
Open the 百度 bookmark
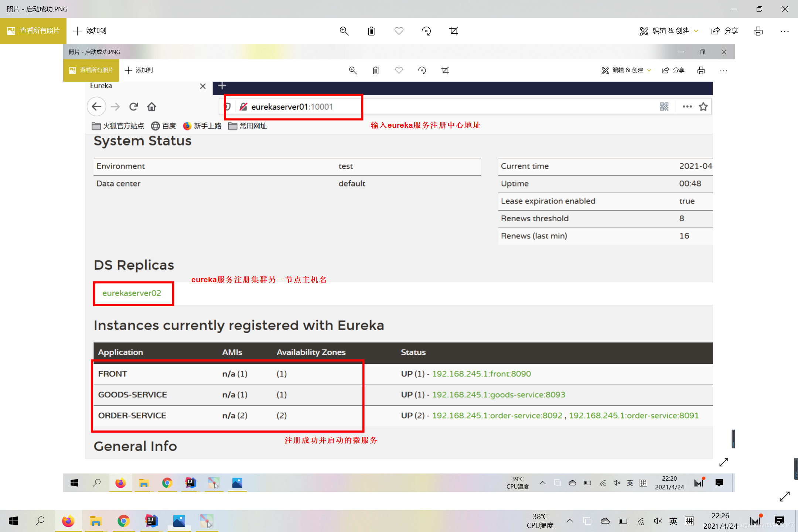[164, 126]
